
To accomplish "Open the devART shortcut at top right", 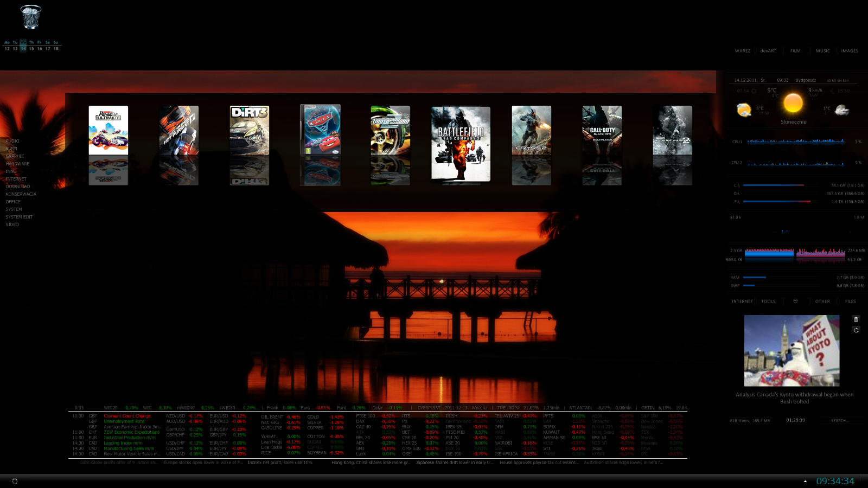I will 768,51.
